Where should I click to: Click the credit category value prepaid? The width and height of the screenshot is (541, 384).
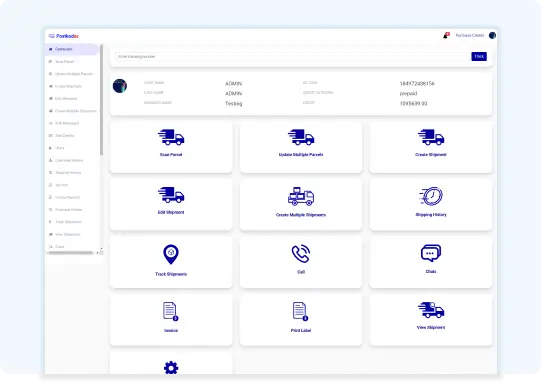[408, 93]
